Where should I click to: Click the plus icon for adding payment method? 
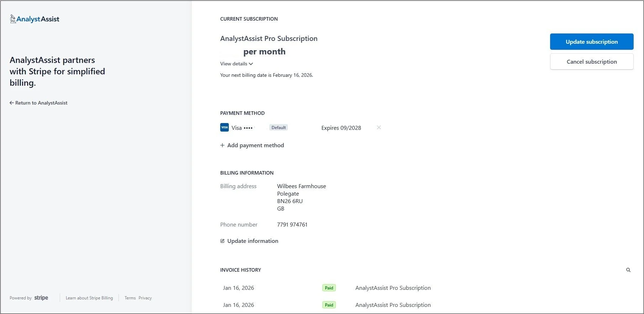tap(222, 145)
